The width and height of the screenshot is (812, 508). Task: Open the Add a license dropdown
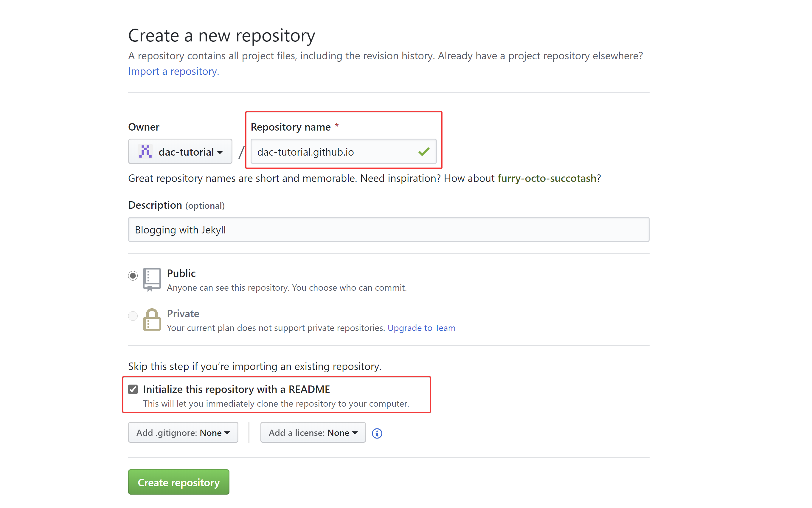click(313, 432)
